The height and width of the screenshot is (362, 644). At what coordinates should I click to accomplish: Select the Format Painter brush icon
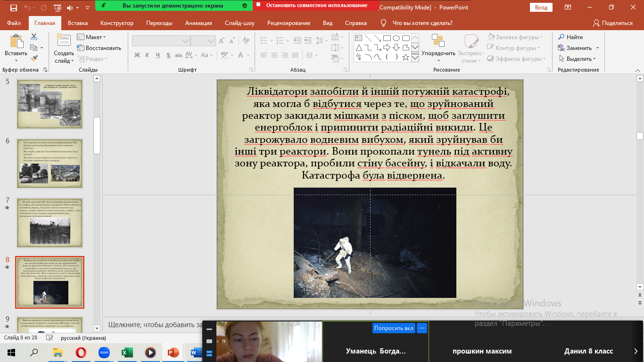[34, 58]
